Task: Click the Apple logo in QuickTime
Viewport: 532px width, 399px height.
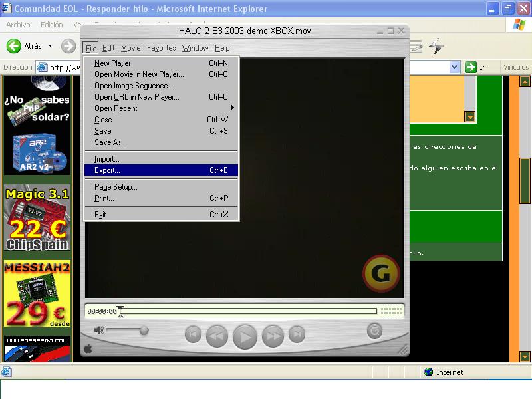Action: [88, 348]
